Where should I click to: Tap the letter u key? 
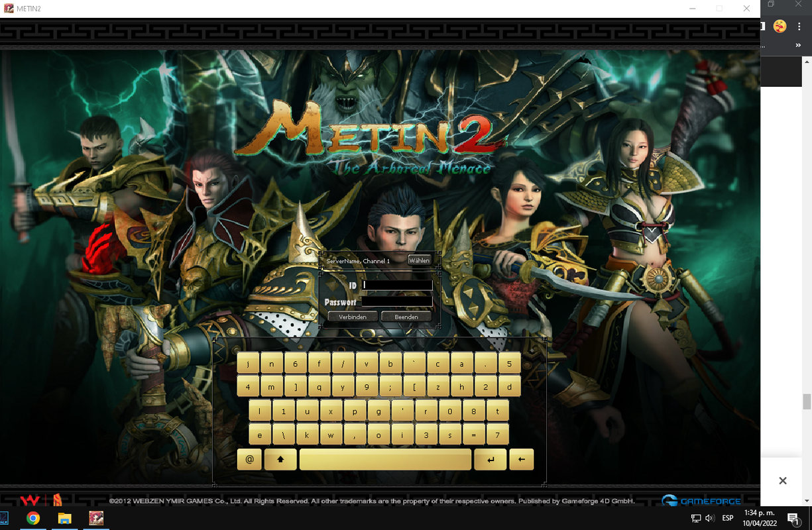click(307, 411)
